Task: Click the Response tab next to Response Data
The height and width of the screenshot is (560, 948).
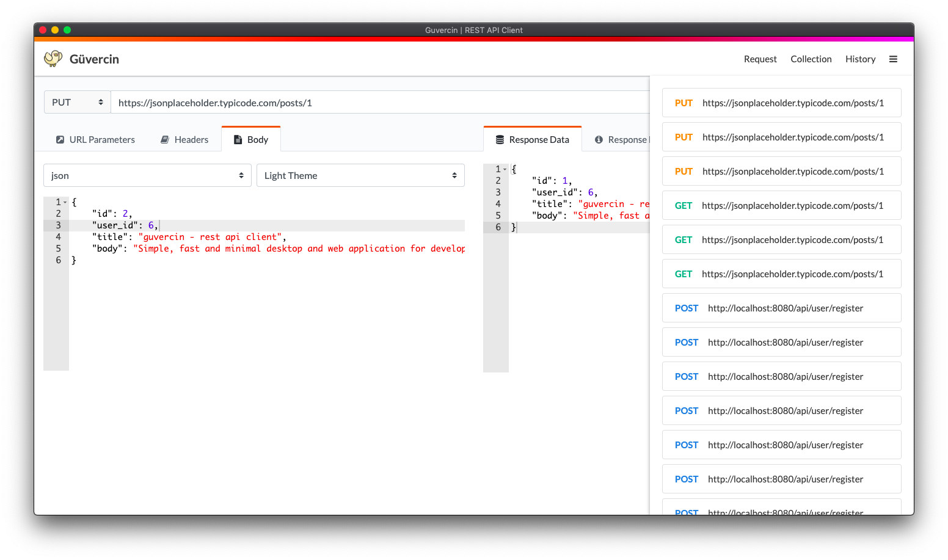Action: pyautogui.click(x=621, y=140)
